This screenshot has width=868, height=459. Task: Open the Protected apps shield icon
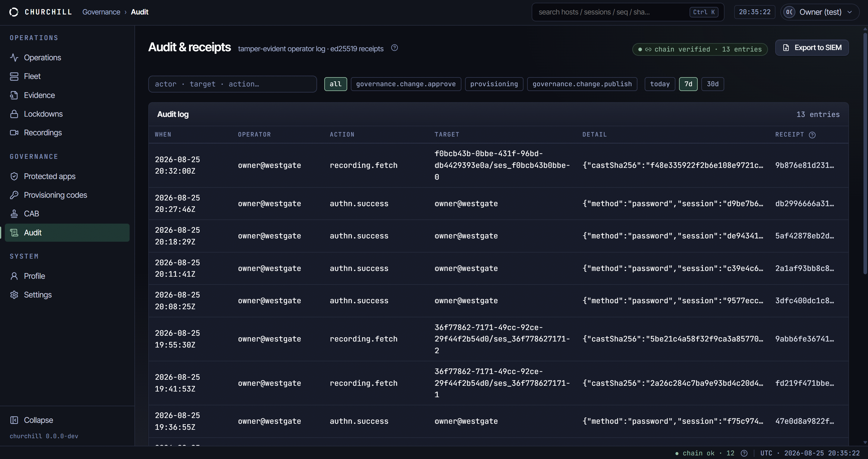coord(14,176)
